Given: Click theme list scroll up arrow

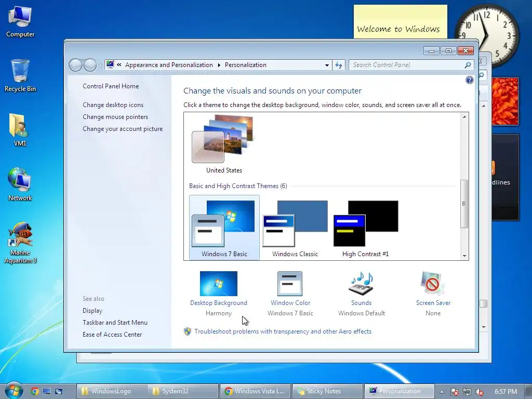Looking at the screenshot, I should 464,117.
